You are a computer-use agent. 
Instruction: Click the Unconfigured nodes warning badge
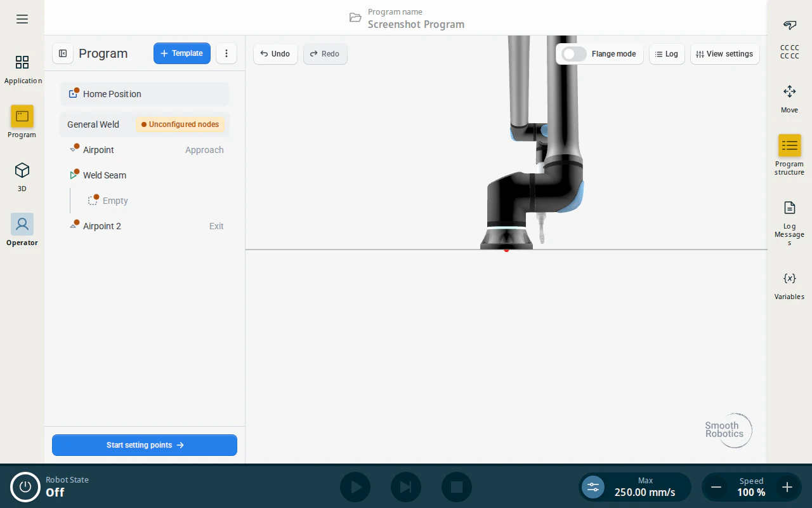(180, 124)
